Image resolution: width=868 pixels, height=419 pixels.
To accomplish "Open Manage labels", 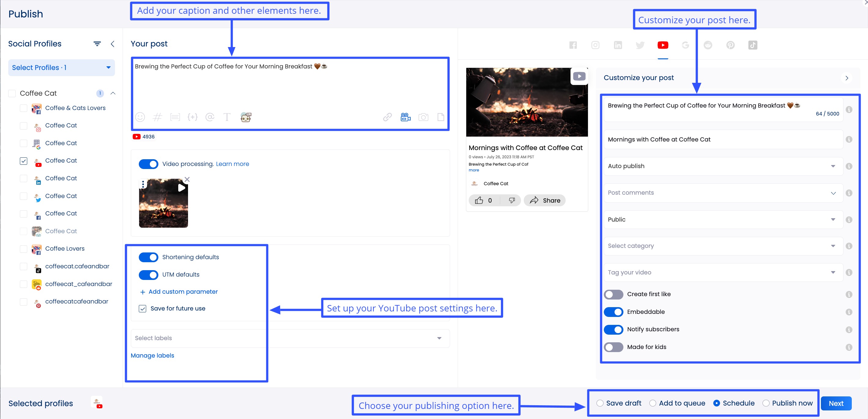I will [152, 355].
